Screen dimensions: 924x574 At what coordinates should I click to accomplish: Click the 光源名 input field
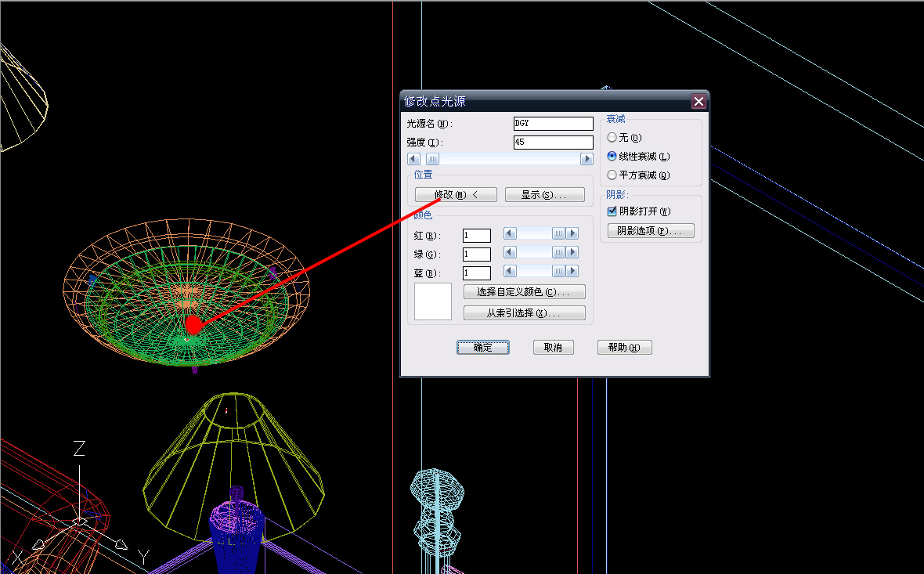pos(554,123)
